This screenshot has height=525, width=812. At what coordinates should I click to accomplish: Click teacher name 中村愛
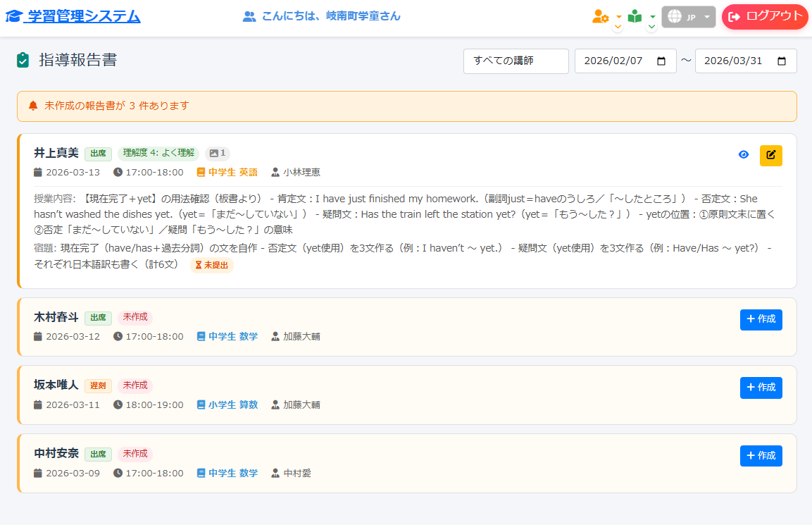pos(297,473)
